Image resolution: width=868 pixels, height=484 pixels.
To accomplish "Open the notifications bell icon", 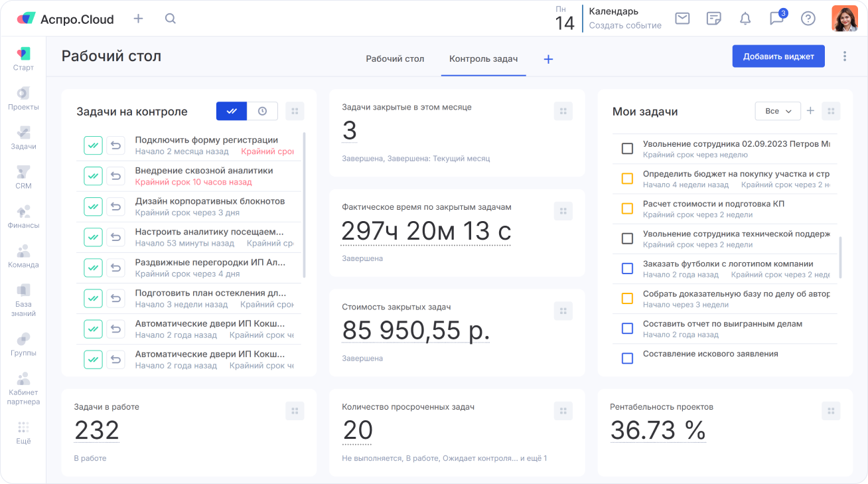I will pyautogui.click(x=745, y=19).
